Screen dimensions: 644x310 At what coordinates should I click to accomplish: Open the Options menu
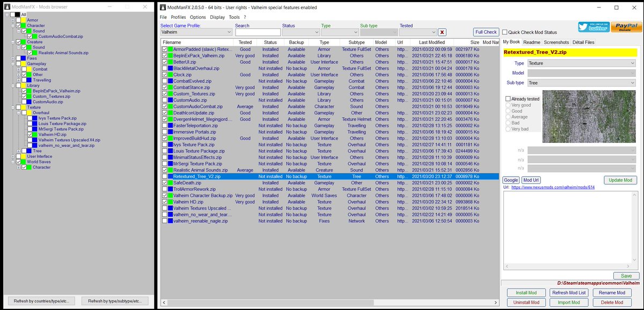[x=198, y=17]
